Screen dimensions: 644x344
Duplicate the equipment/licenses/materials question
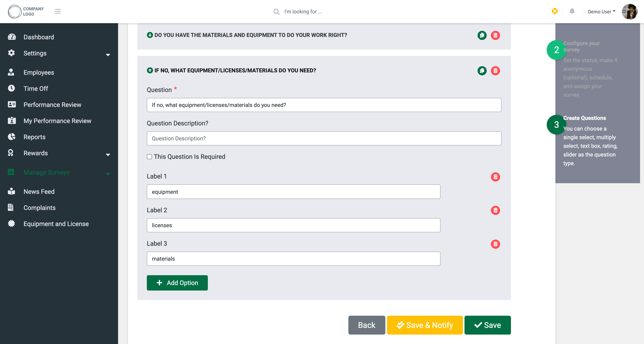[482, 71]
